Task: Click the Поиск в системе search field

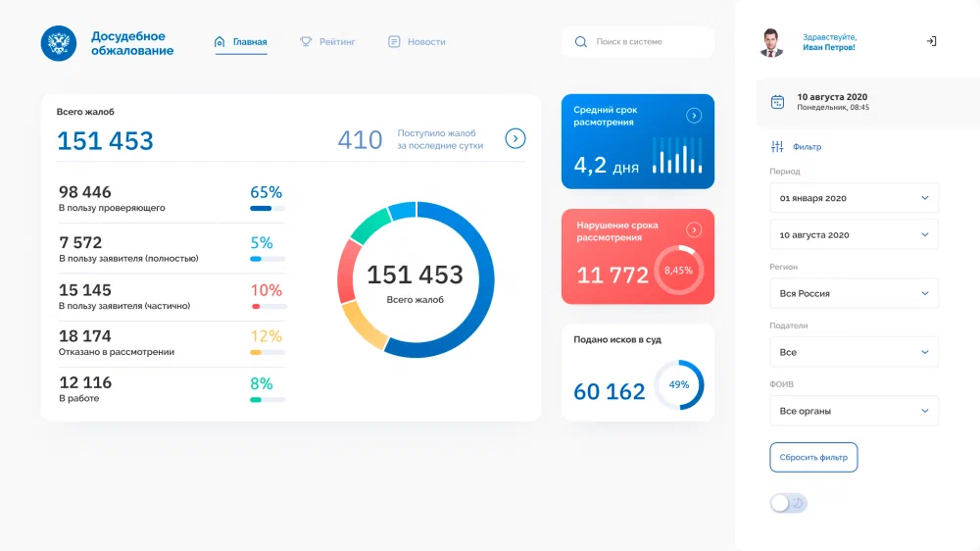Action: pyautogui.click(x=638, y=42)
